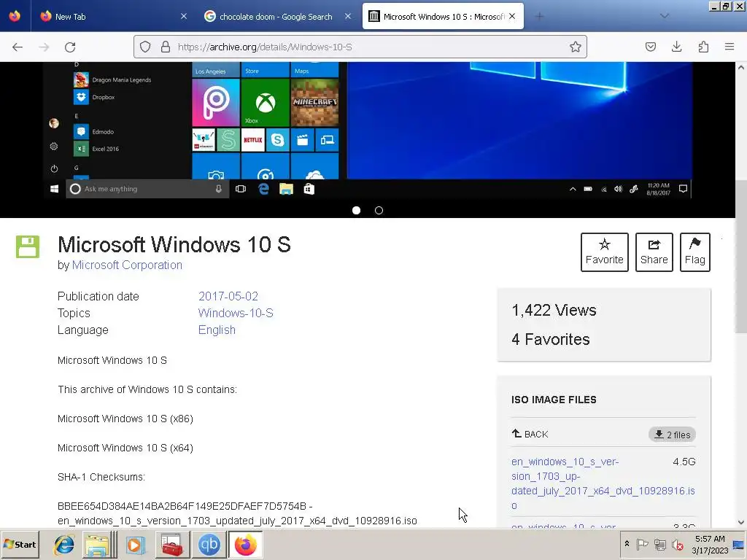Screen dimensions: 747x560
Task: Select first carousel image dot
Action: [x=356, y=211]
